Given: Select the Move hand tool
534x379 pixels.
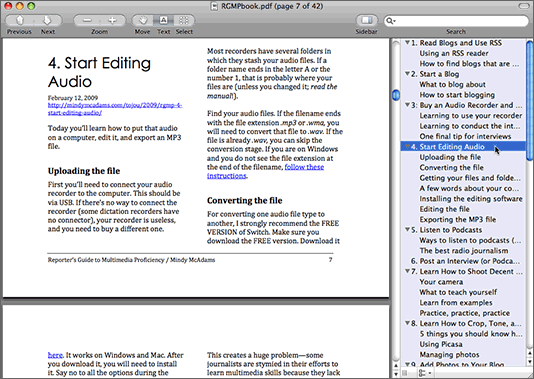Looking at the screenshot, I should [x=142, y=20].
